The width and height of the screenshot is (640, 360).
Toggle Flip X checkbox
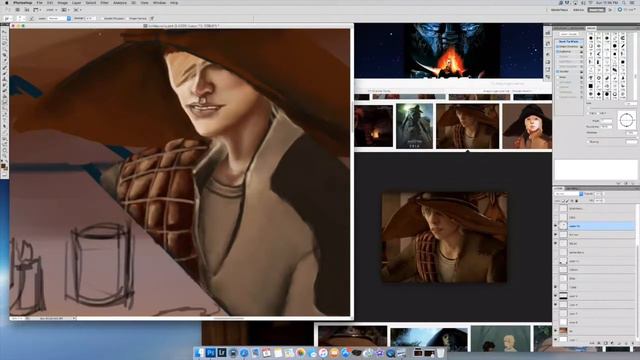(588, 113)
